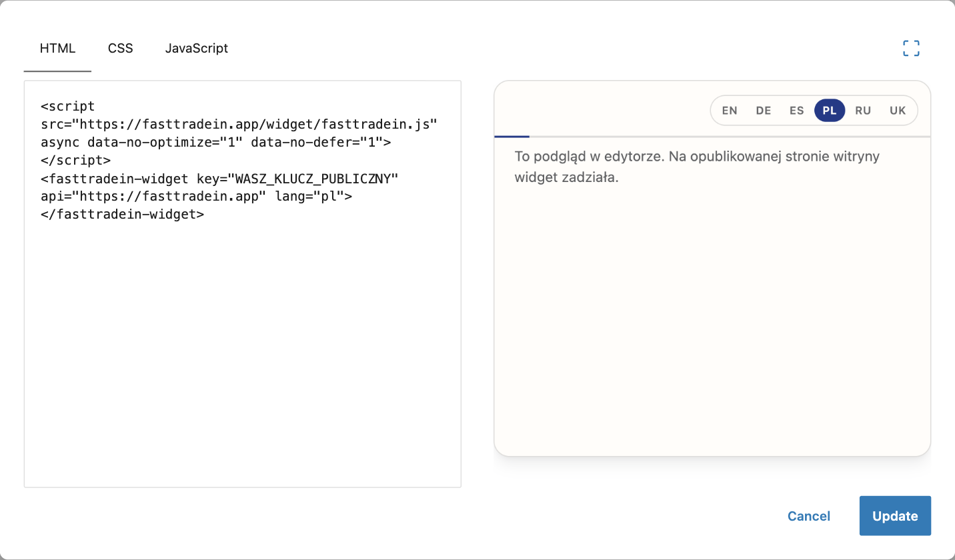
Task: Click the 'async data-no-optimize' code line
Action: pos(216,142)
